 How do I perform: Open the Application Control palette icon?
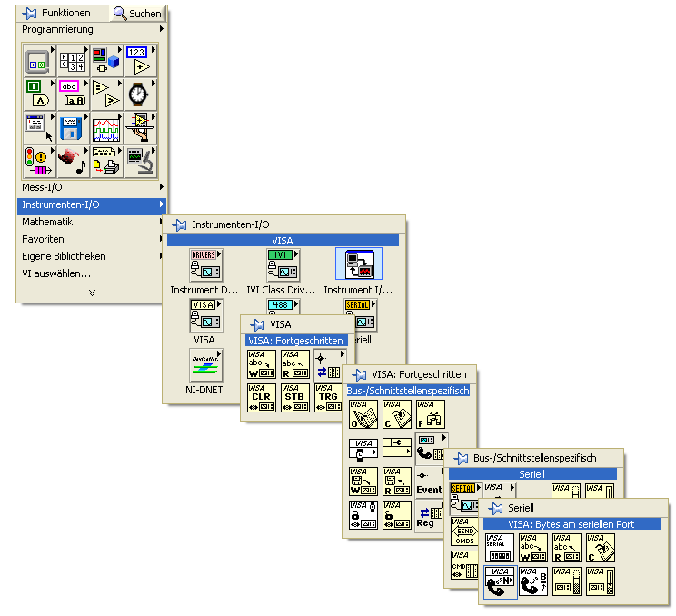(140, 128)
